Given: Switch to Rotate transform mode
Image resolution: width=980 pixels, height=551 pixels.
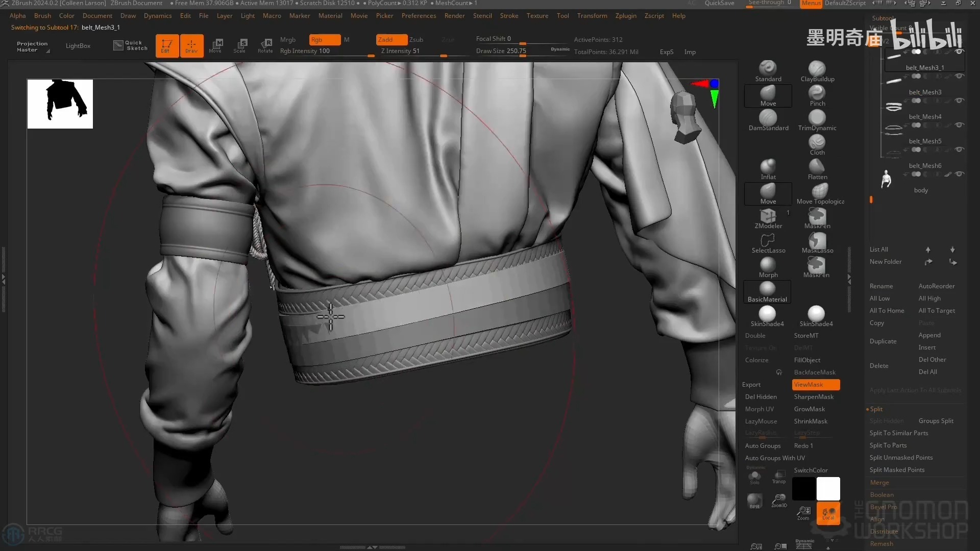Looking at the screenshot, I should [265, 45].
